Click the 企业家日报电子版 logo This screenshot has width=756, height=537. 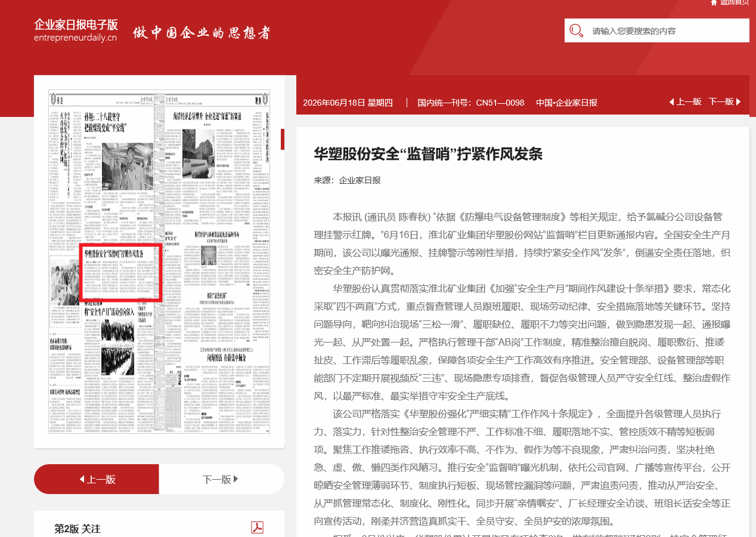(x=76, y=24)
